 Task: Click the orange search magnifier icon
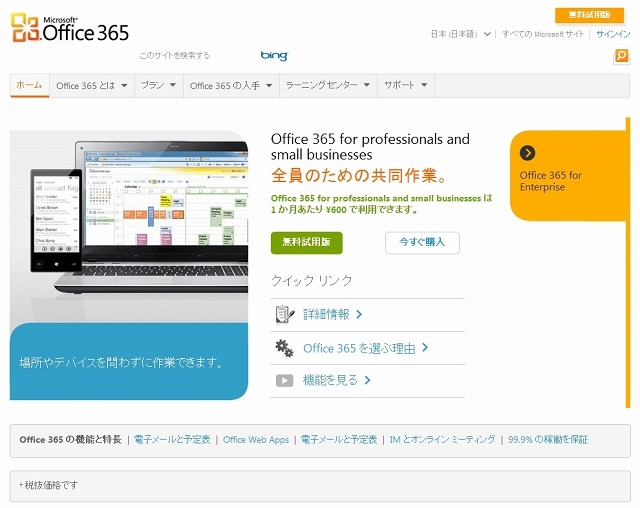622,56
